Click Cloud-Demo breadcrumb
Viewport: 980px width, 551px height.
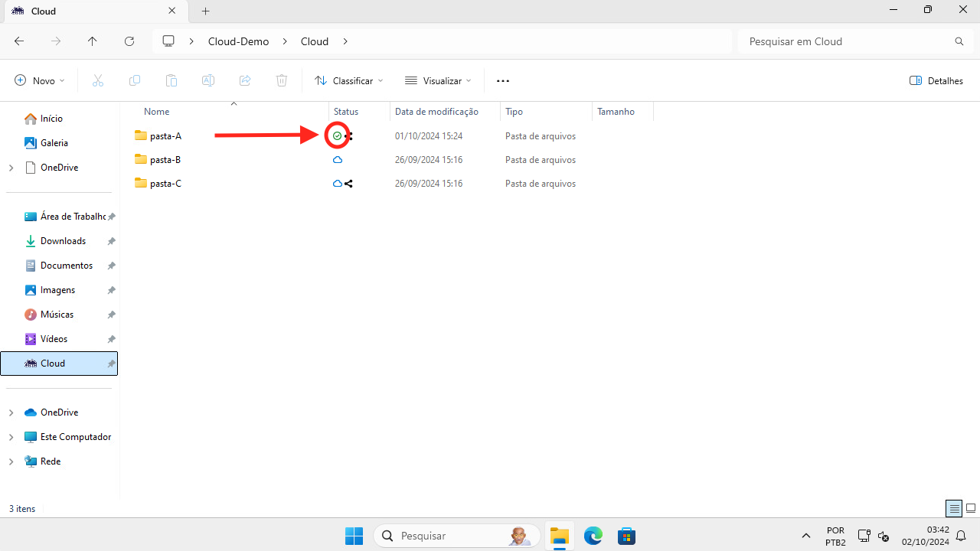tap(239, 41)
